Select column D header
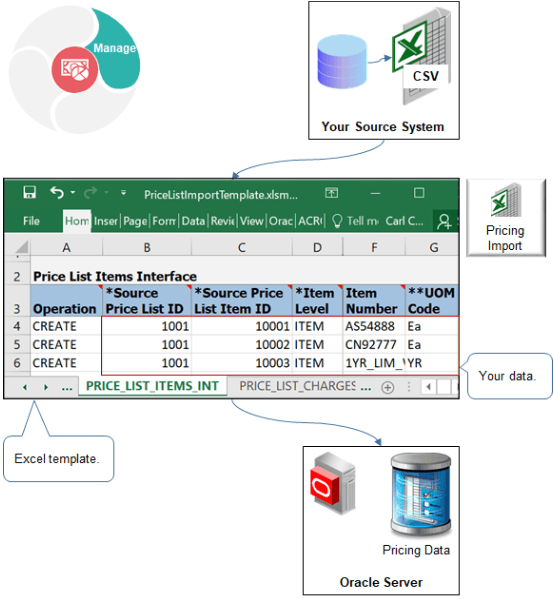Viewport: 554px width, 599px height. pos(317,248)
